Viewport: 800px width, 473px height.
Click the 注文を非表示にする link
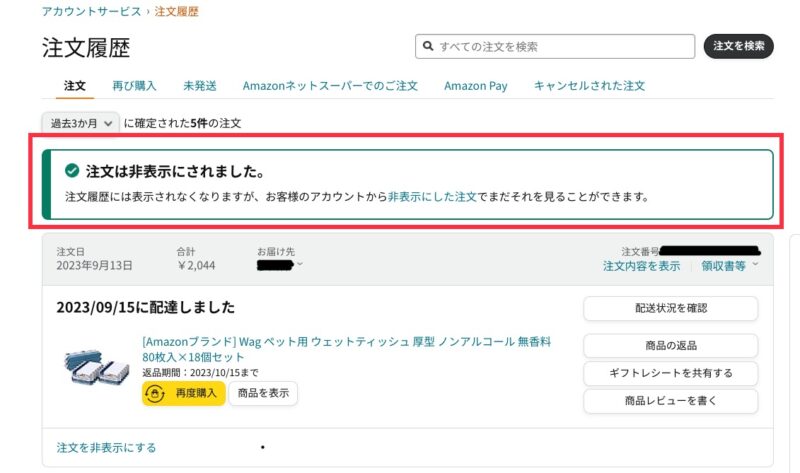point(106,447)
